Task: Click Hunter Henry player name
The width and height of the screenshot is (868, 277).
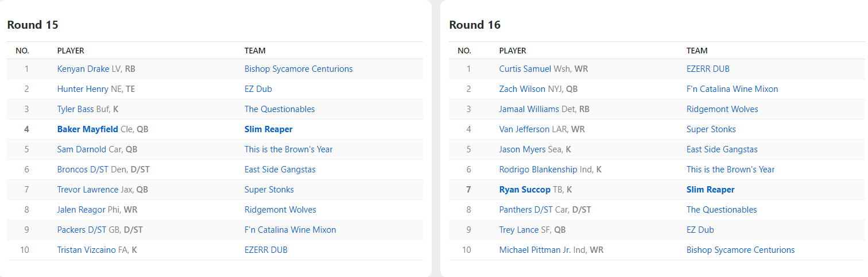Action: click(x=84, y=89)
